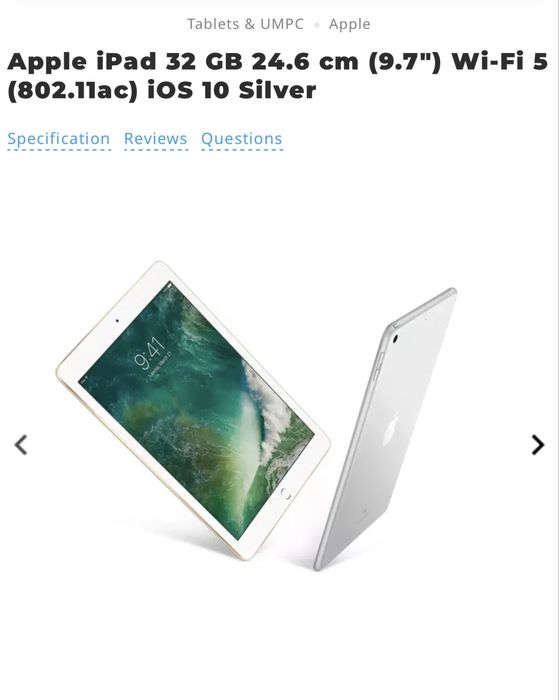
Task: Click the rear camera on the silver iPad
Action: [395, 339]
